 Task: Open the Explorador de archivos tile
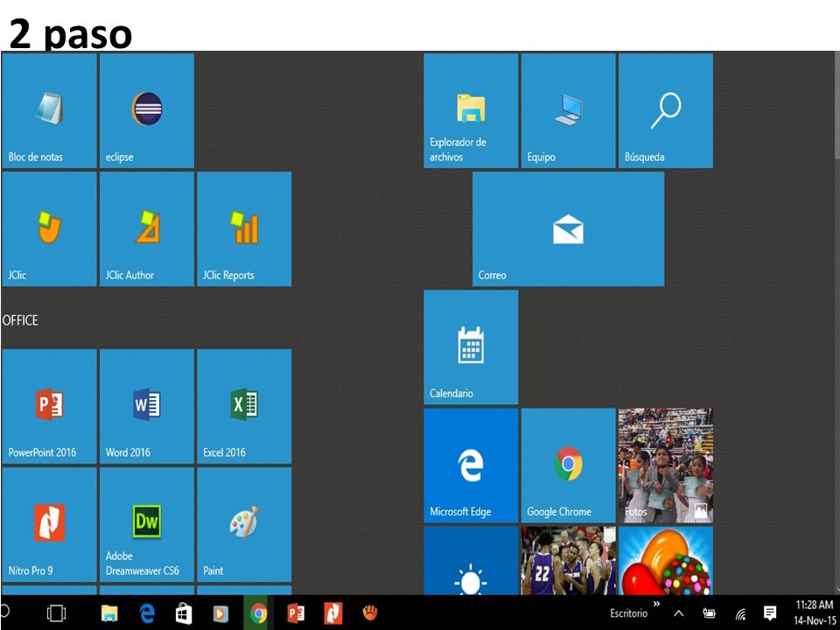click(x=471, y=111)
